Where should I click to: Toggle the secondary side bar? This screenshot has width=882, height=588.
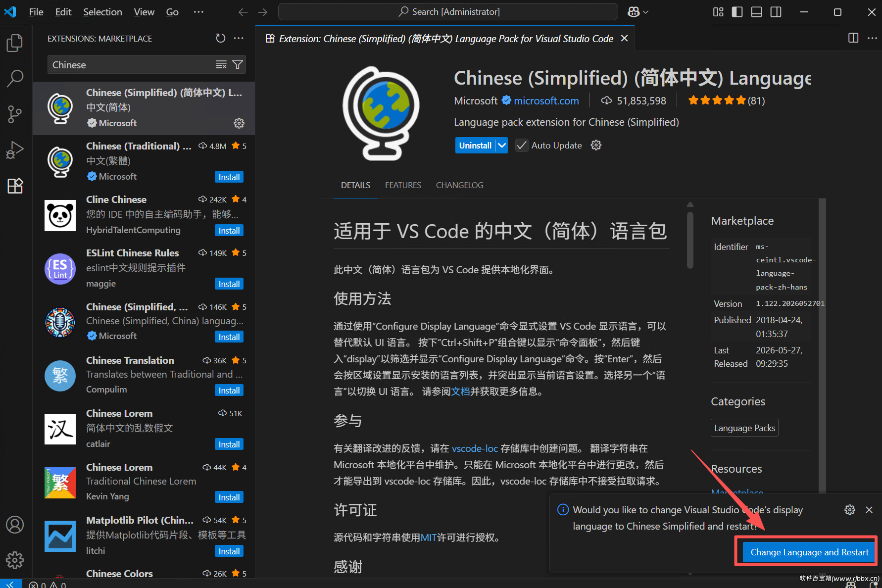[x=776, y=12]
